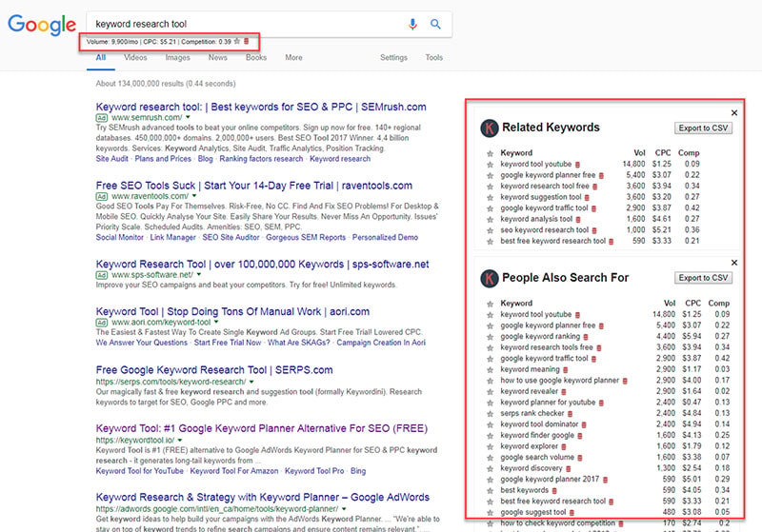Image resolution: width=762 pixels, height=532 pixels.
Task: Click red icon next to 'keyword suggestion tool'
Action: coord(587,198)
